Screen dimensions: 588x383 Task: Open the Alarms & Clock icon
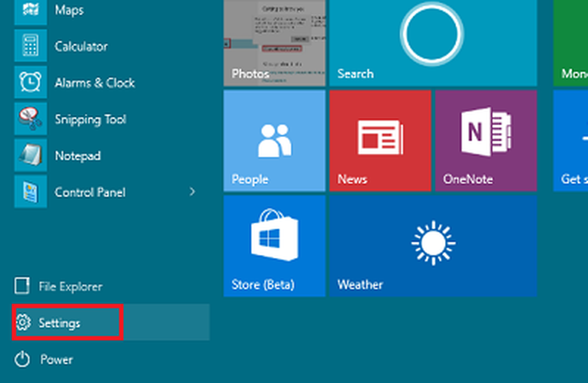click(x=30, y=83)
